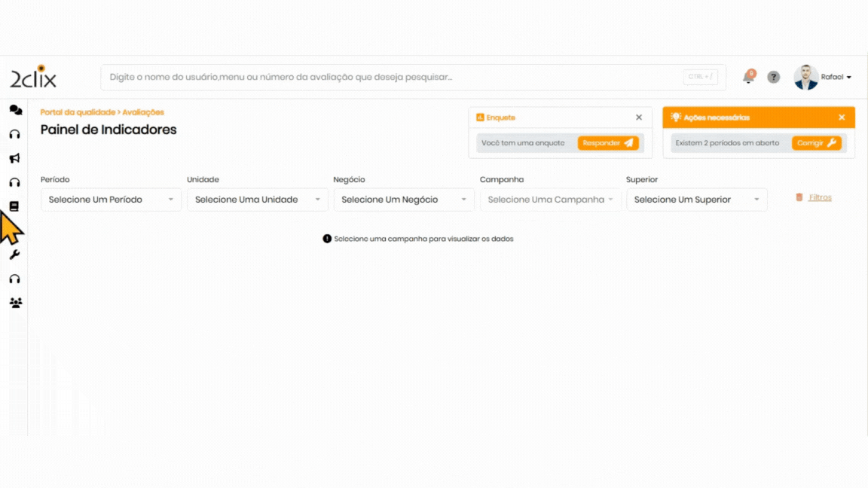Expand the Negócio dropdown
Image resolution: width=868 pixels, height=488 pixels.
click(403, 200)
